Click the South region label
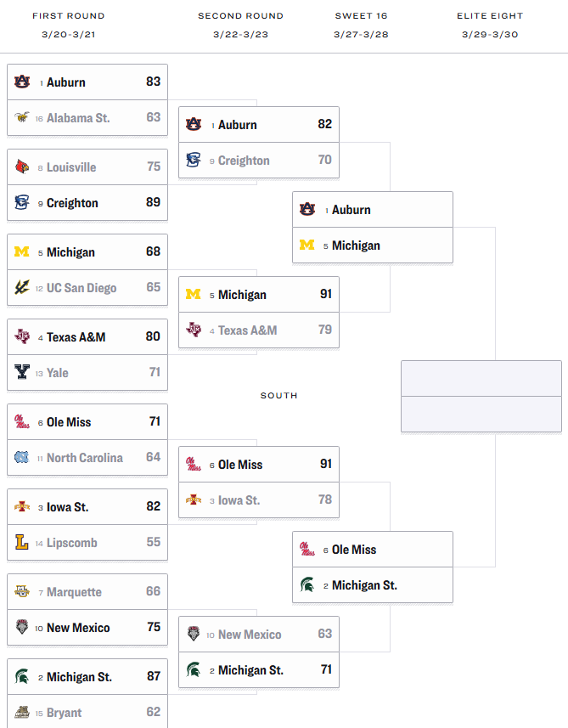Viewport: 568px width, 728px height. click(278, 396)
